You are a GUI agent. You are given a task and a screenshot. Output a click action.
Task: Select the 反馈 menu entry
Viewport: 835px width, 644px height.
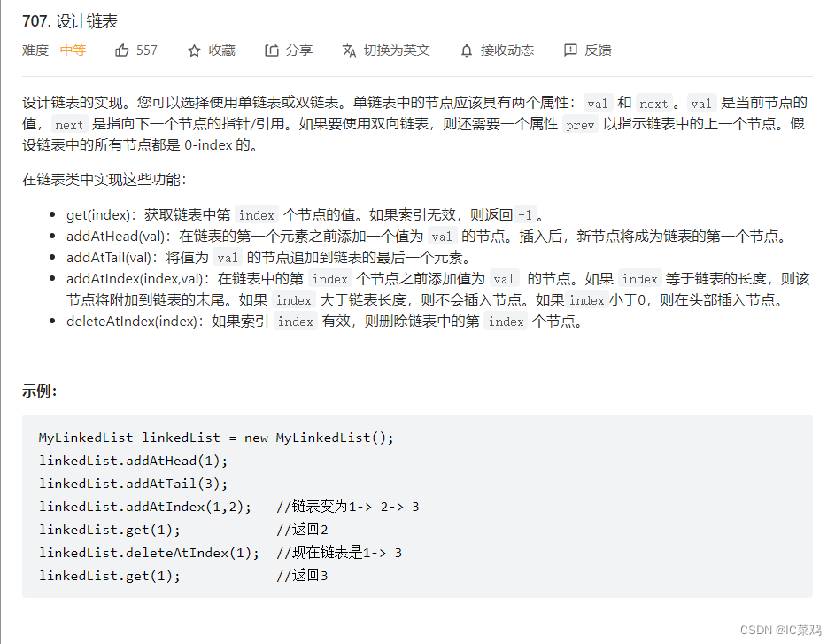pos(587,50)
